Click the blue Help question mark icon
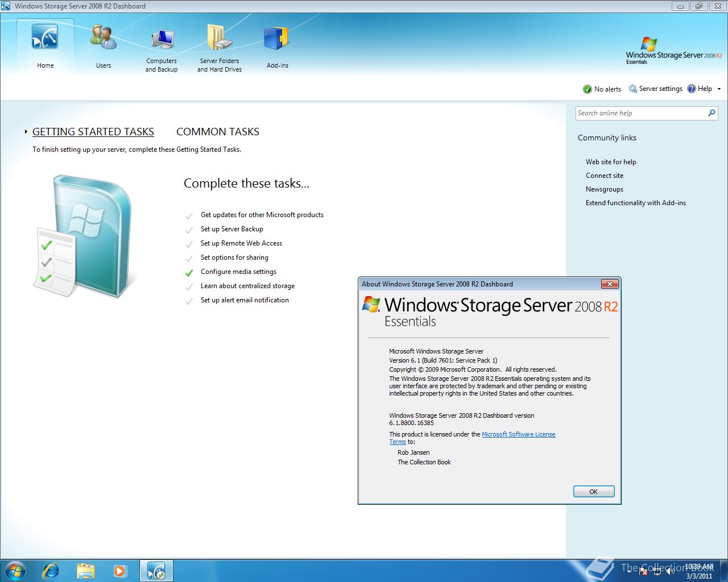 pyautogui.click(x=692, y=89)
